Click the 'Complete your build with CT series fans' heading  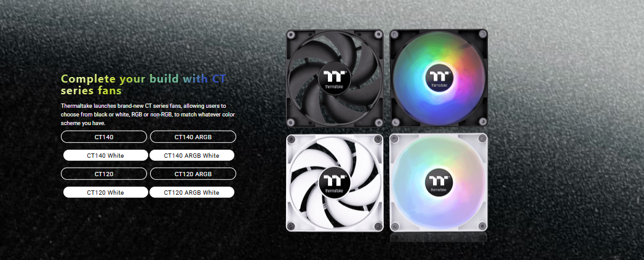coord(144,84)
